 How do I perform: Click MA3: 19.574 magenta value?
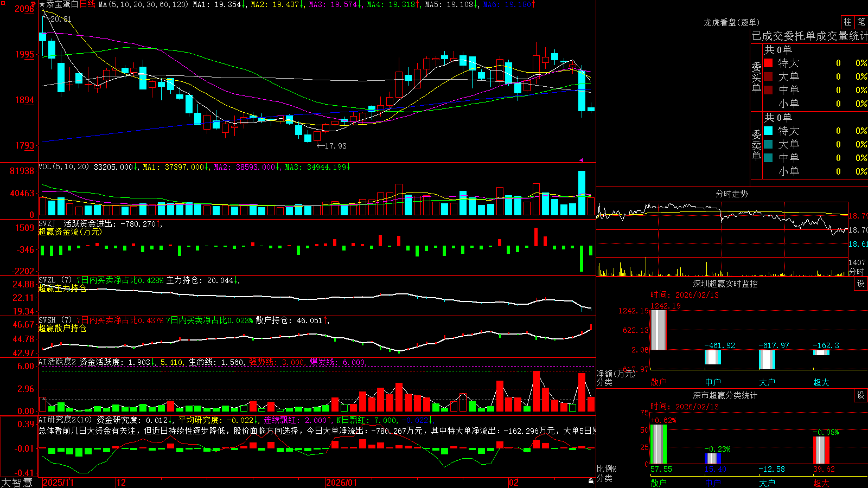pyautogui.click(x=336, y=4)
